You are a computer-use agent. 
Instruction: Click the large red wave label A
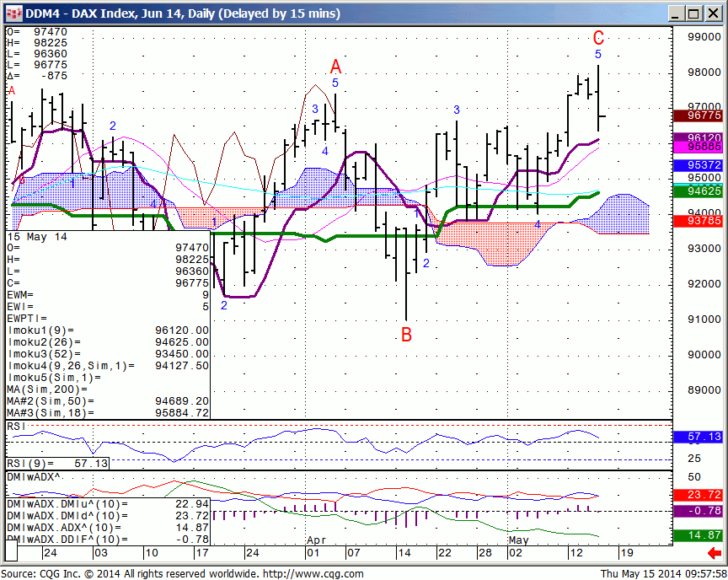pos(335,67)
